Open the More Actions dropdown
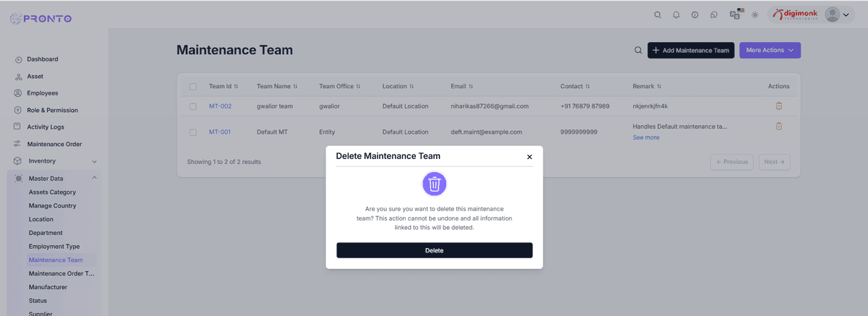Viewport: 868px width, 316px height. coord(770,50)
